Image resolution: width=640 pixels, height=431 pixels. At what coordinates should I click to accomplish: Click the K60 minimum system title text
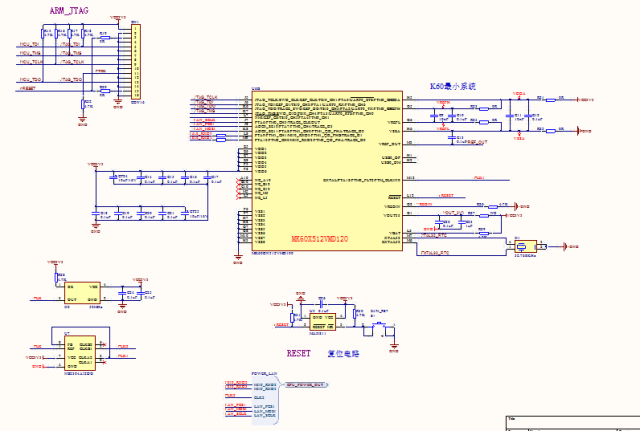[453, 86]
